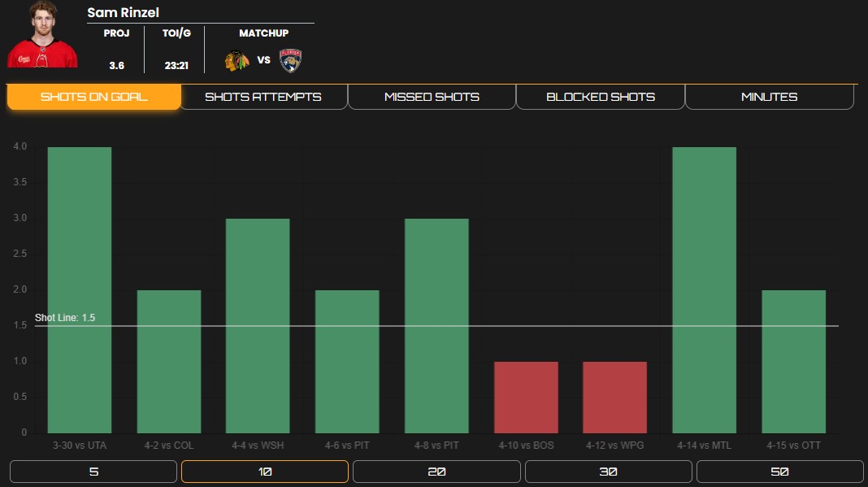Click the 4-4 vs WSH bar
The height and width of the screenshot is (487, 868).
[258, 325]
